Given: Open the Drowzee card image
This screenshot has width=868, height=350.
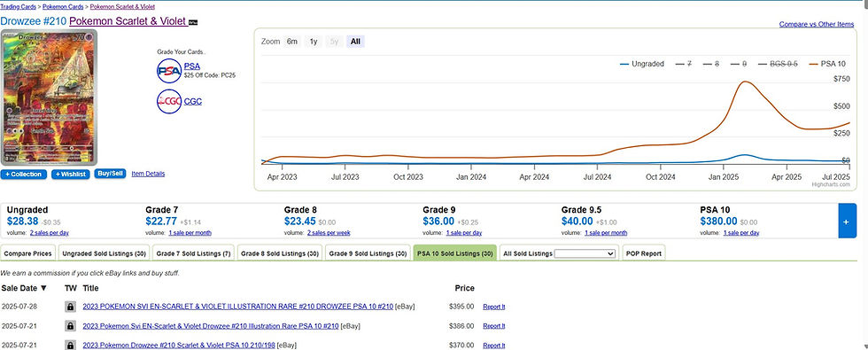Looking at the screenshot, I should pyautogui.click(x=50, y=97).
